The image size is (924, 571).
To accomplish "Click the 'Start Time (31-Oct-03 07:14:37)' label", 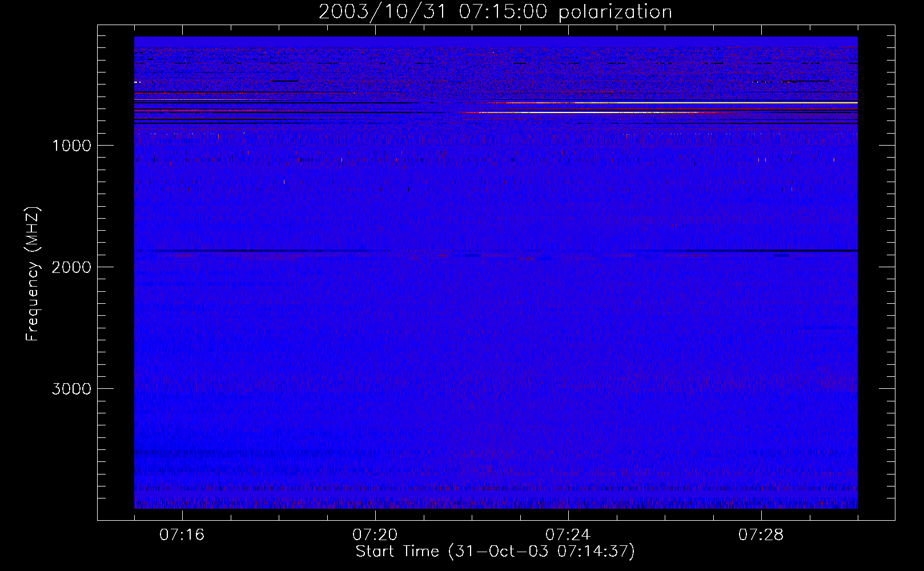I will 495,552.
